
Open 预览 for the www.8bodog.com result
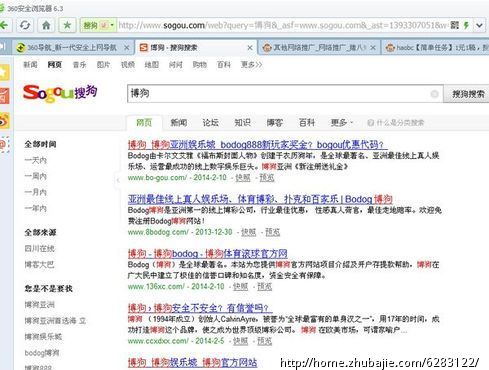(x=272, y=232)
